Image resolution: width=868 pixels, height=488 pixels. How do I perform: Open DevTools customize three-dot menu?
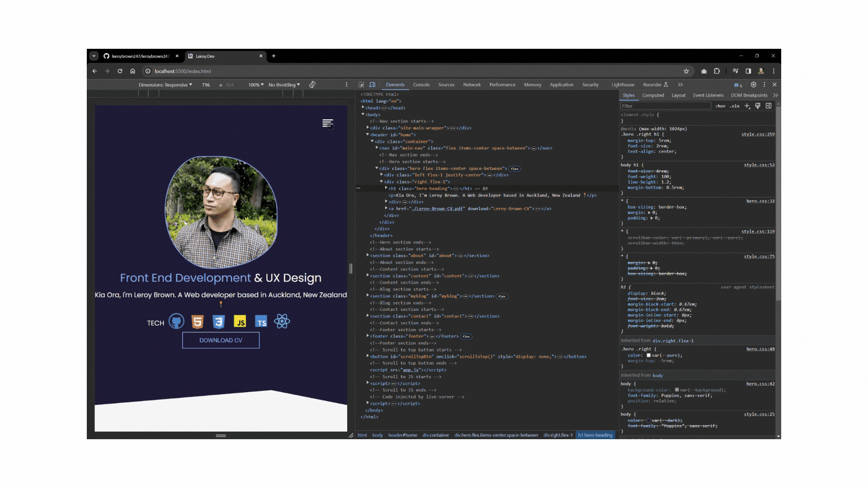[764, 84]
